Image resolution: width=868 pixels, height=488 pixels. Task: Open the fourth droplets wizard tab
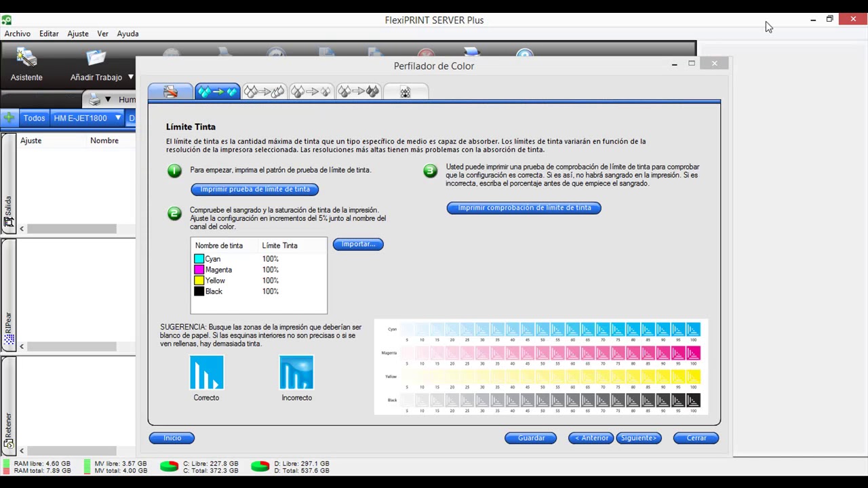click(x=311, y=91)
